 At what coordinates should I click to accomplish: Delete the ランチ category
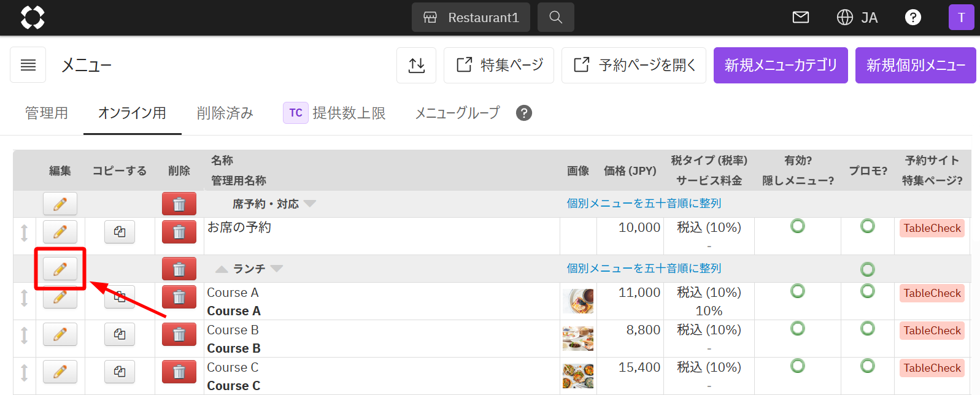(179, 269)
